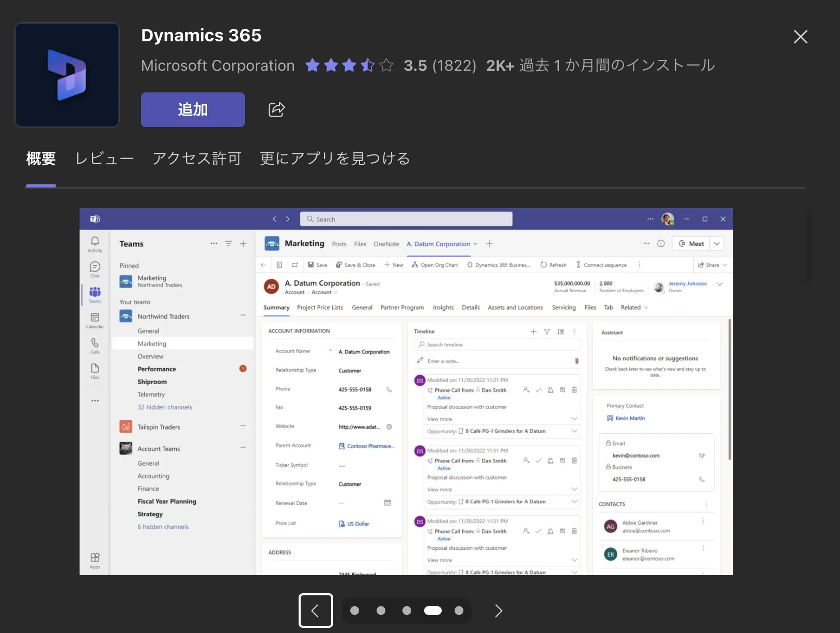Click the Teams icon in the preview sidebar
Image resolution: width=840 pixels, height=633 pixels.
point(95,292)
